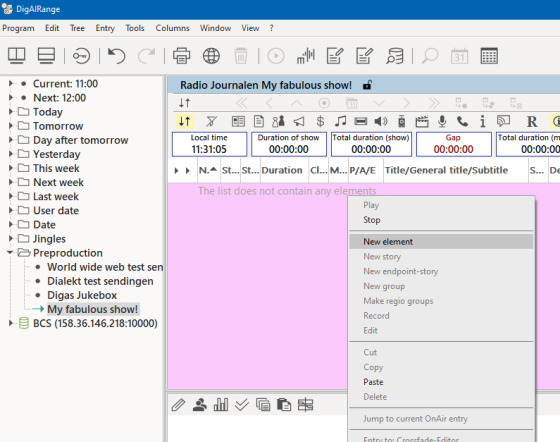Expand the Yesterday folder
Image resolution: width=560 pixels, height=442 pixels.
pos(11,154)
